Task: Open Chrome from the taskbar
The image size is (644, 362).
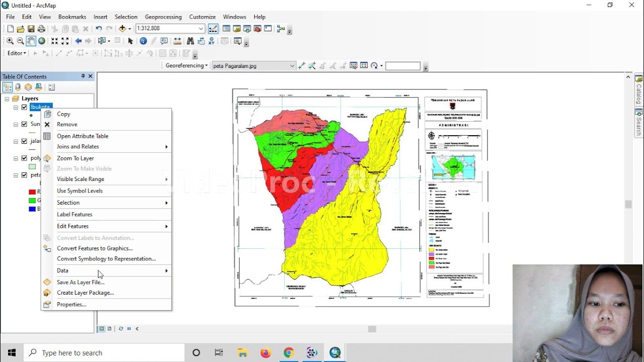Action: [x=289, y=352]
